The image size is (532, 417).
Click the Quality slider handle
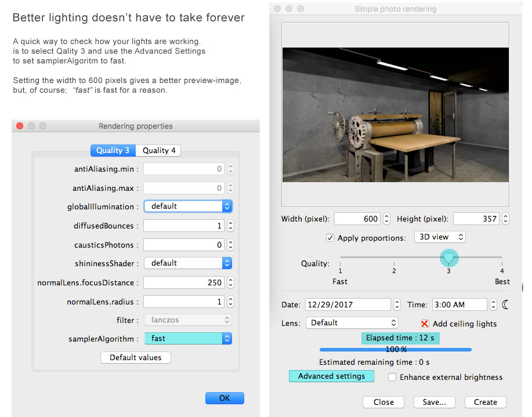tap(448, 256)
